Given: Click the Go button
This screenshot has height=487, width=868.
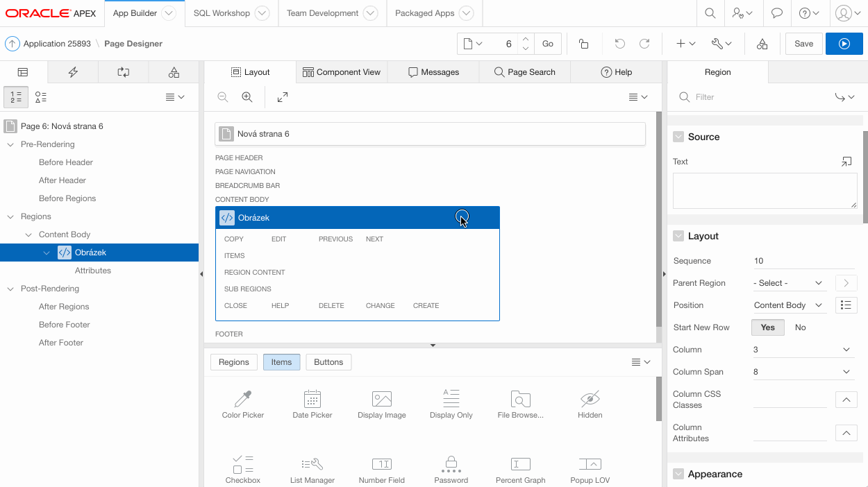Looking at the screenshot, I should coord(548,44).
